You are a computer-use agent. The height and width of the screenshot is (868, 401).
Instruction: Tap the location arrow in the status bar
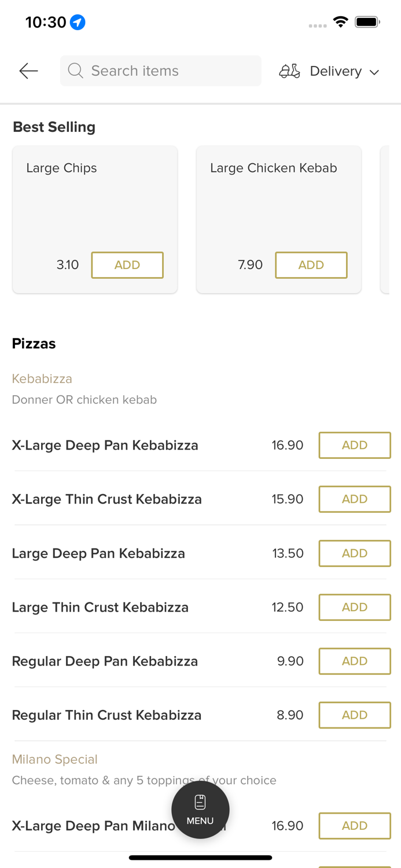click(x=78, y=21)
